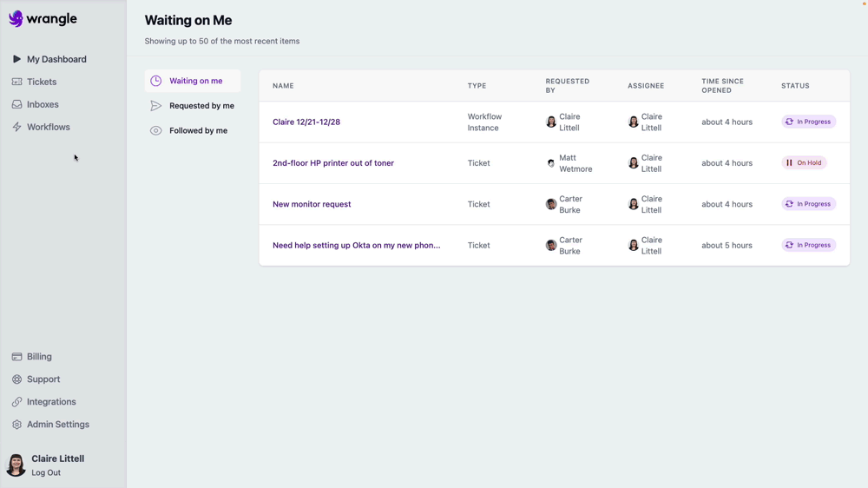This screenshot has height=488, width=868.
Task: Open 2nd-floor HP printer out of toner ticket
Action: [333, 163]
